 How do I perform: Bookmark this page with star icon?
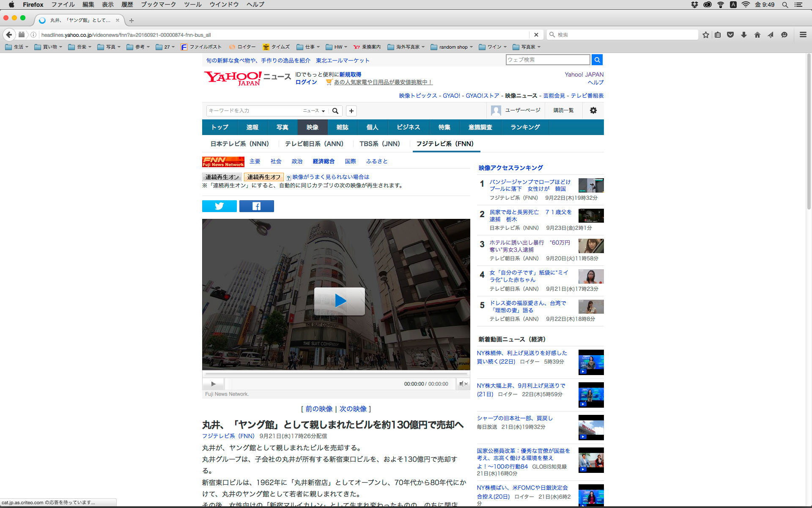(705, 35)
